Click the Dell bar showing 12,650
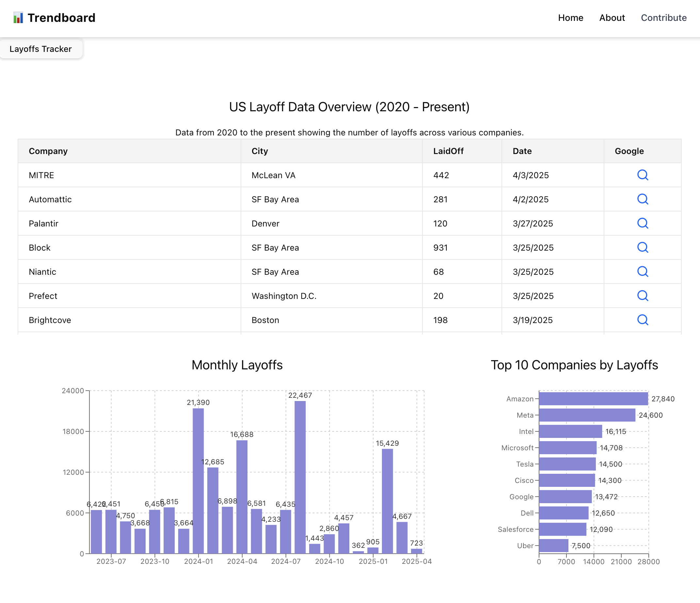Screen dimensions: 700x603 click(564, 513)
